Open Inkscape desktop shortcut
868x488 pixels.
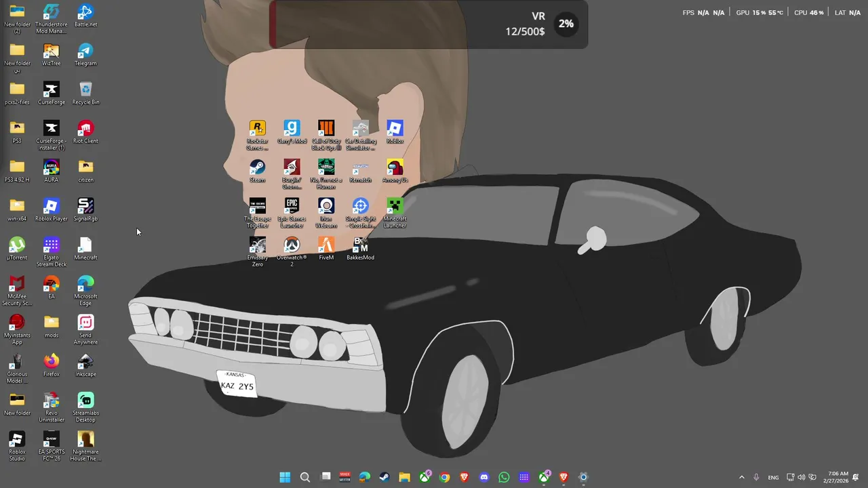click(x=85, y=365)
